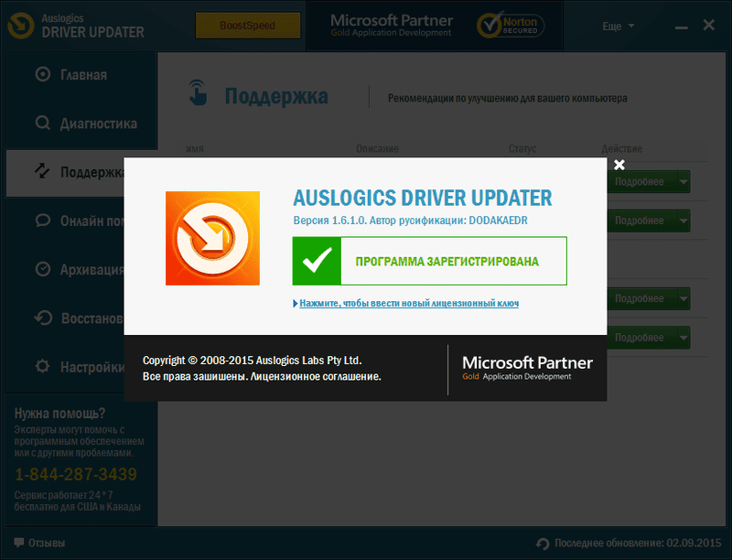Click the Microsoft Partner header badge
Viewport: 732px width, 560px height.
coord(392,26)
